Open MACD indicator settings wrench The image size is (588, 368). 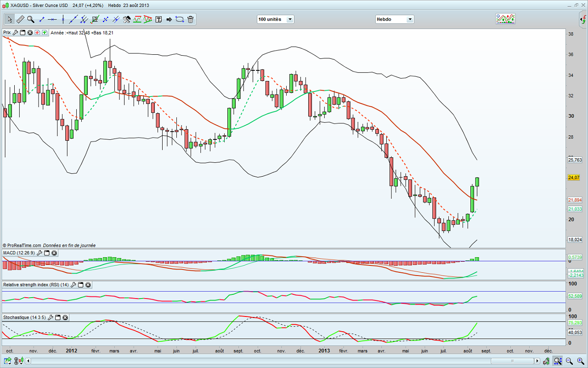coord(40,253)
